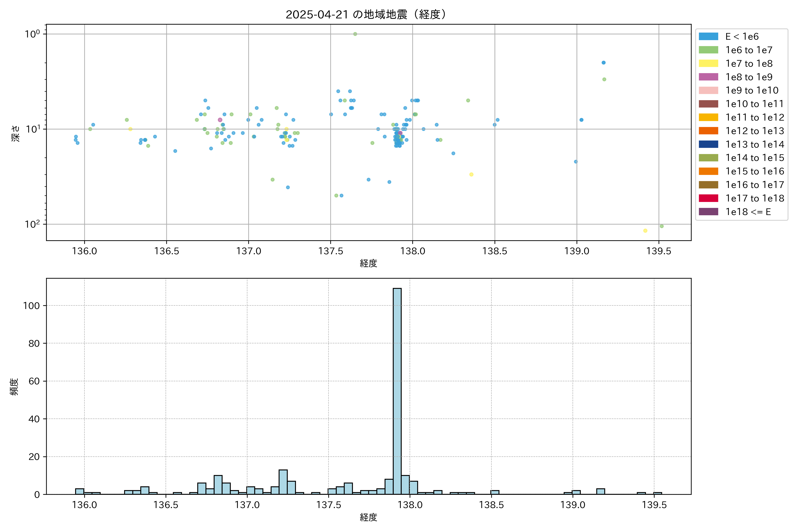Screen dimensions: 798x532
Task: Click the 経度 label under the scatter plot
Action: [368, 263]
